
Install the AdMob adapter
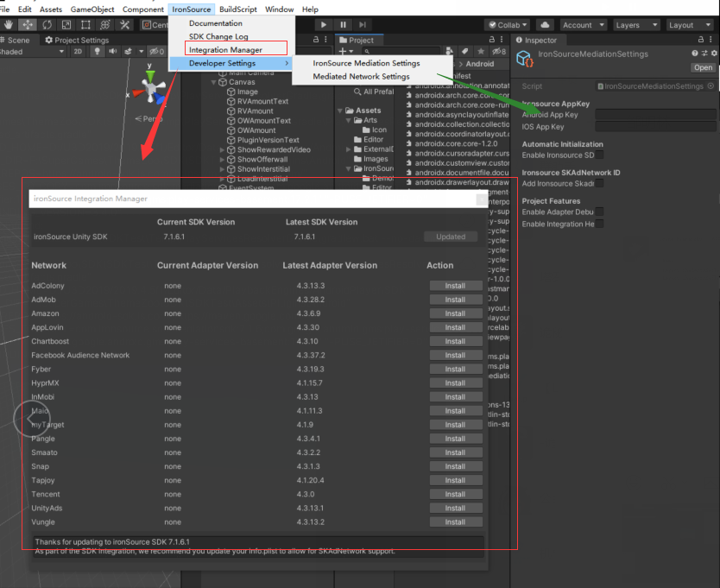point(456,300)
